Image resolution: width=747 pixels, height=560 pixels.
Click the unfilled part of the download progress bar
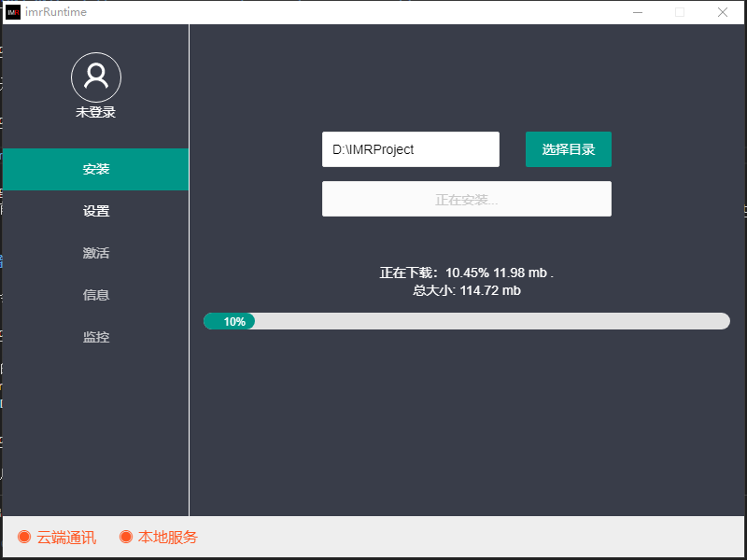[490, 321]
